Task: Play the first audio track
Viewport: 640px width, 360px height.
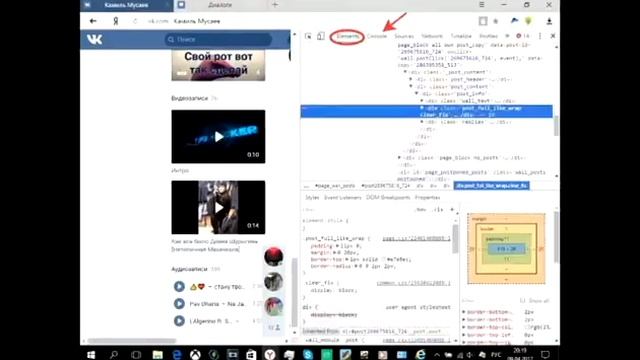Action: (179, 287)
